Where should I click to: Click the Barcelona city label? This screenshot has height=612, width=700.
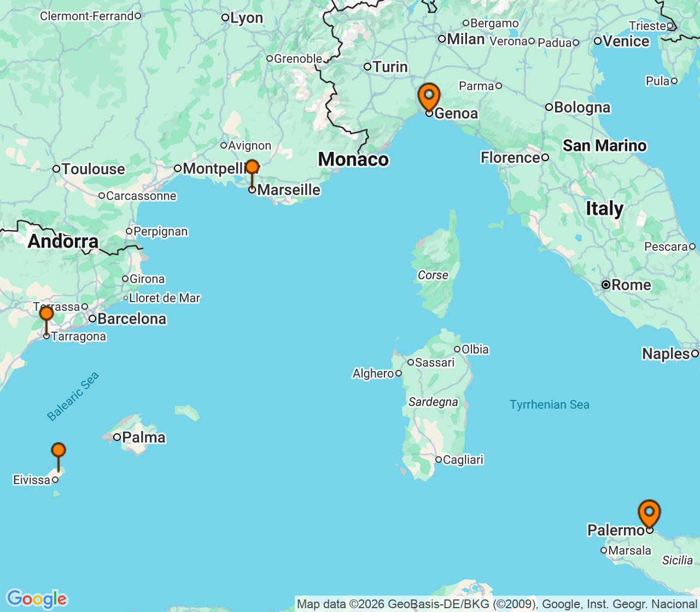click(x=132, y=319)
